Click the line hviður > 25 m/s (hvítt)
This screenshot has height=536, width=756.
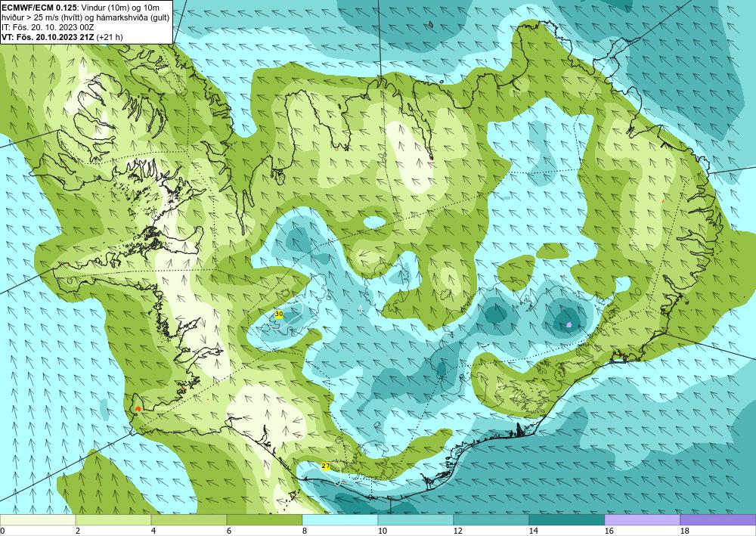click(x=85, y=17)
